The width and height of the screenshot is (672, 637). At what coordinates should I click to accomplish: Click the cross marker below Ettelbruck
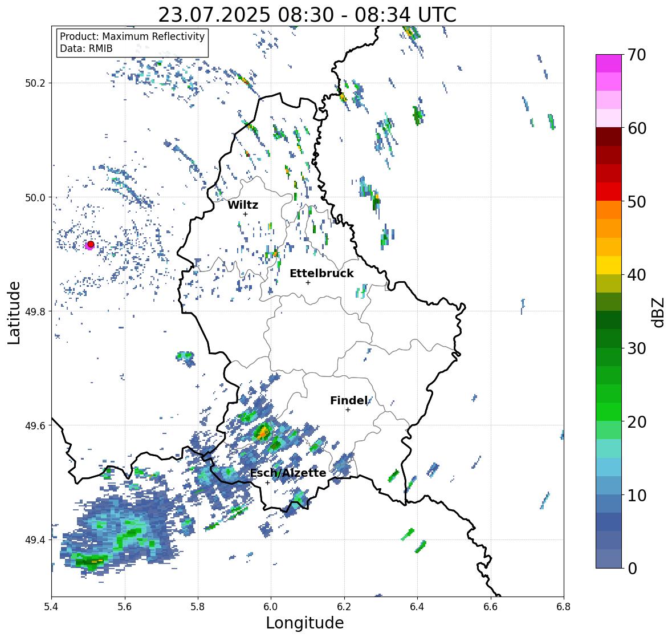tap(308, 282)
